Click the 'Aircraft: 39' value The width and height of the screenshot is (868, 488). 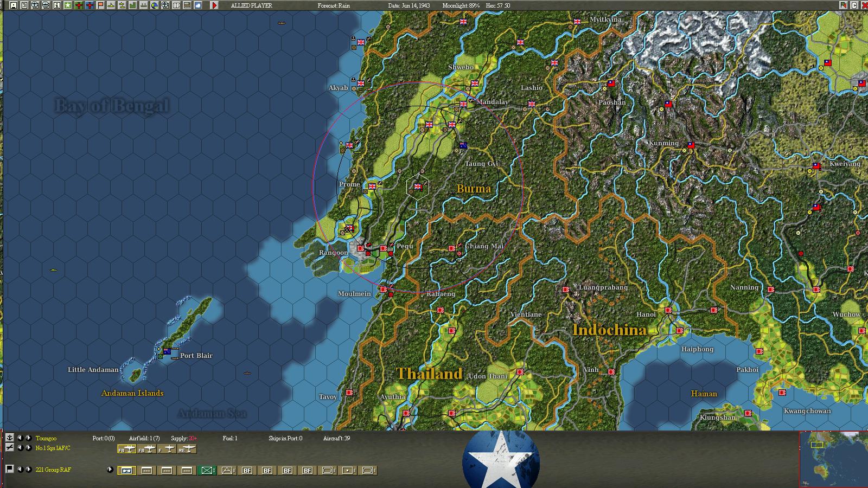tap(336, 438)
